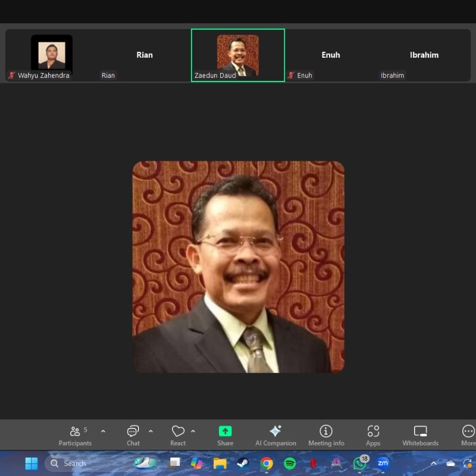Open the Participants panel

pos(75,436)
